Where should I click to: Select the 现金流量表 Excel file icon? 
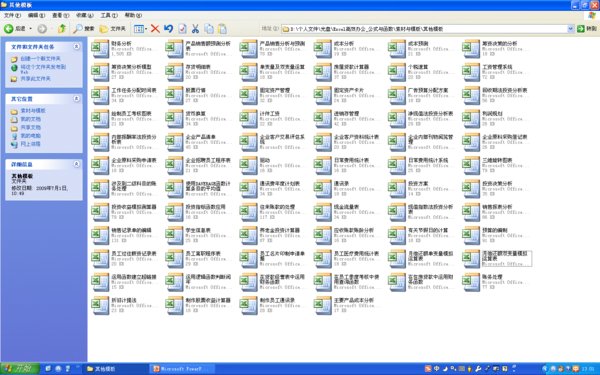click(323, 212)
